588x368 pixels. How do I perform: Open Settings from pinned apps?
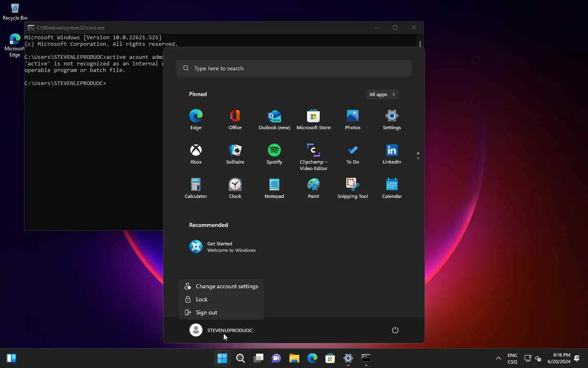392,120
